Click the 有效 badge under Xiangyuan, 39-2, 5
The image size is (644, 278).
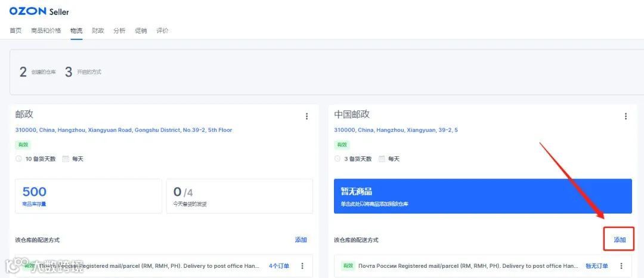(342, 145)
